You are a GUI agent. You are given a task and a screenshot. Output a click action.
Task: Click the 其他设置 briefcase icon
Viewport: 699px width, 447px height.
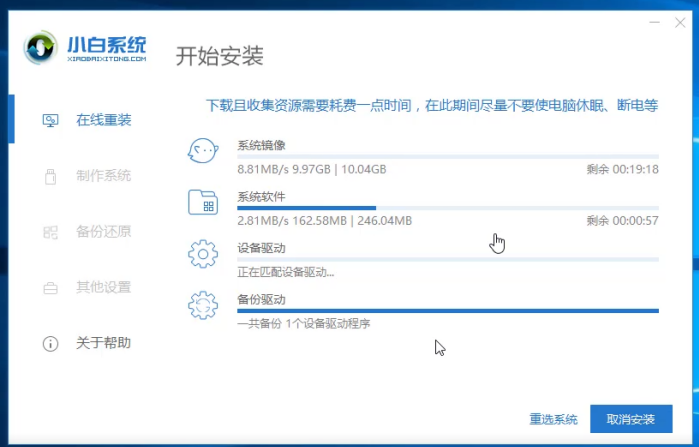(x=50, y=288)
